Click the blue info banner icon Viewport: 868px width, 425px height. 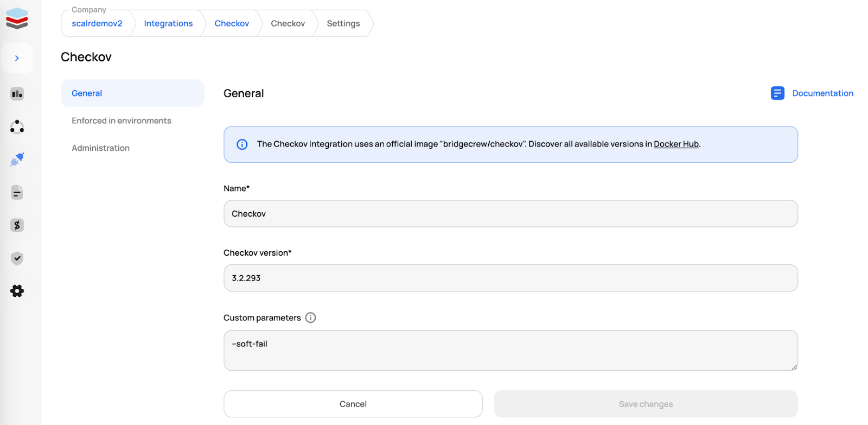(242, 144)
